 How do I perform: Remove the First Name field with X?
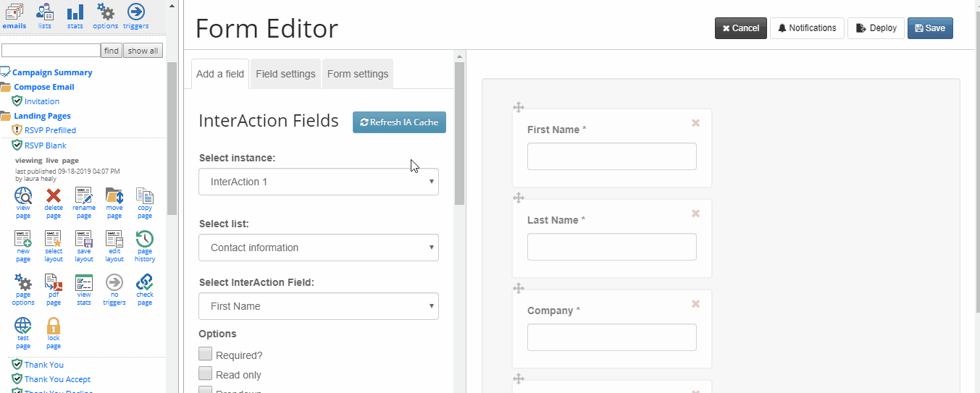(x=696, y=123)
